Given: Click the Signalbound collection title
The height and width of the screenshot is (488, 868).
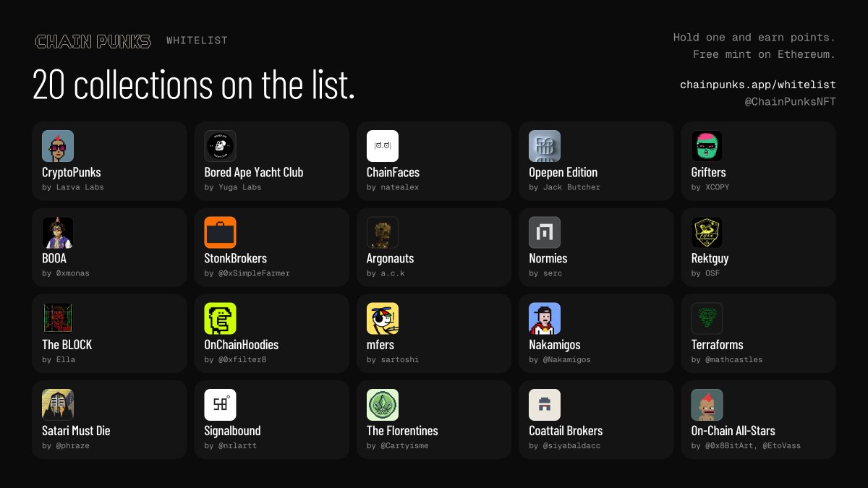Looking at the screenshot, I should pos(233,431).
